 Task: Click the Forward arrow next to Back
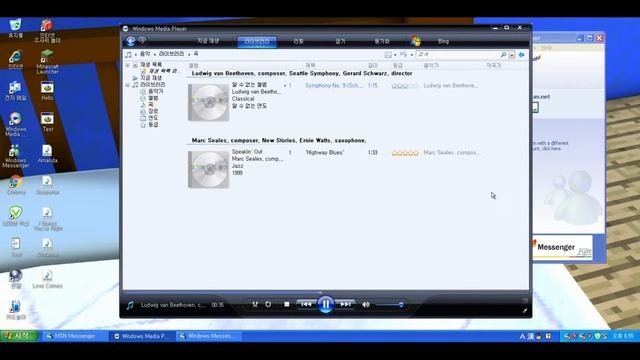coord(142,40)
